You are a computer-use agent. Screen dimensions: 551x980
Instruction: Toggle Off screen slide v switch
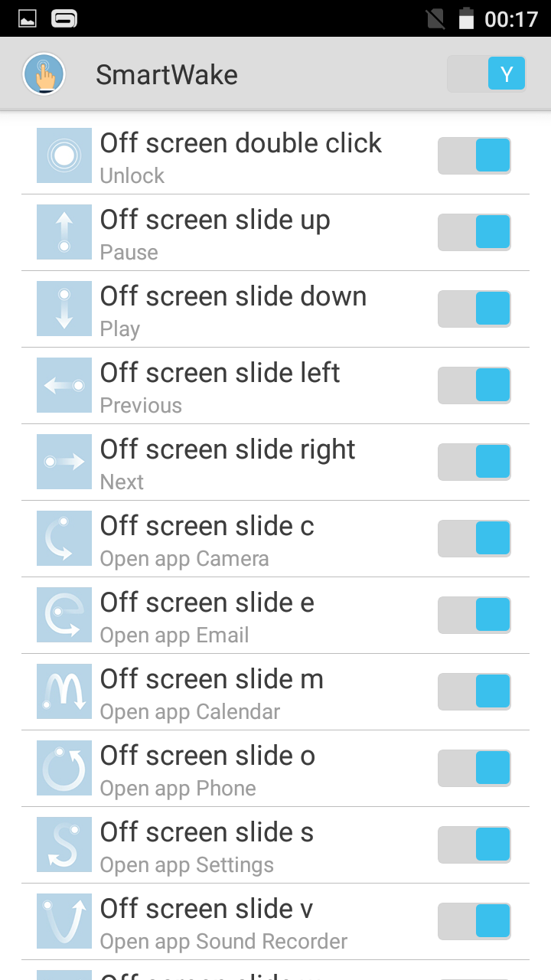point(474,921)
